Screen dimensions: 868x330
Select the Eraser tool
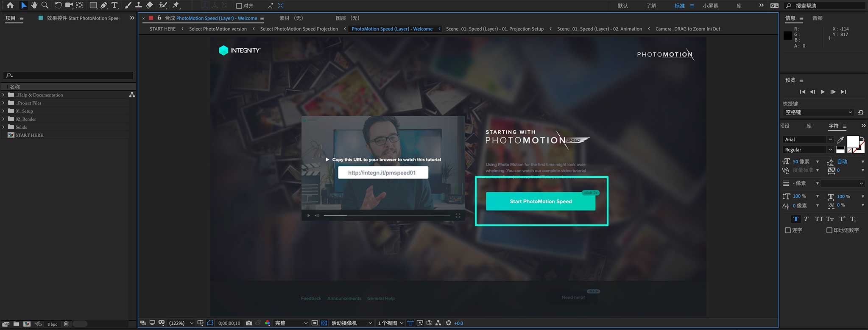pos(149,6)
